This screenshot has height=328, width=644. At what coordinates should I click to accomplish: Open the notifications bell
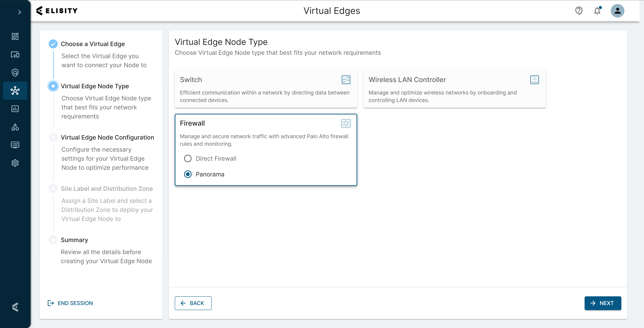coord(597,11)
